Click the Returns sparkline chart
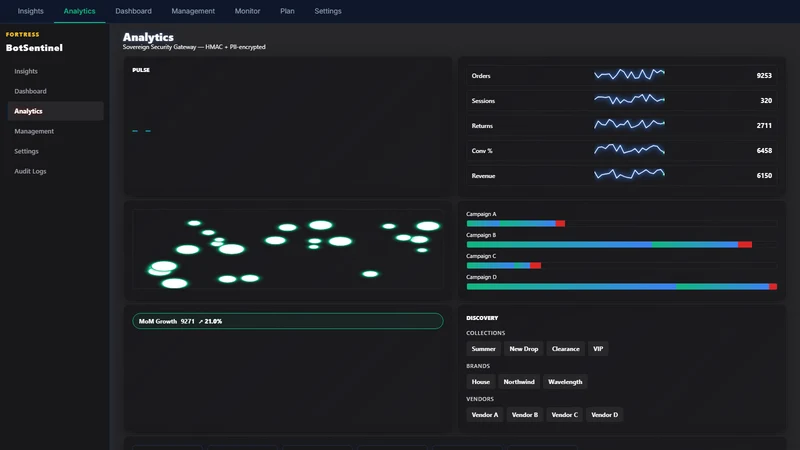Viewport: 800px width, 450px height. click(x=630, y=124)
